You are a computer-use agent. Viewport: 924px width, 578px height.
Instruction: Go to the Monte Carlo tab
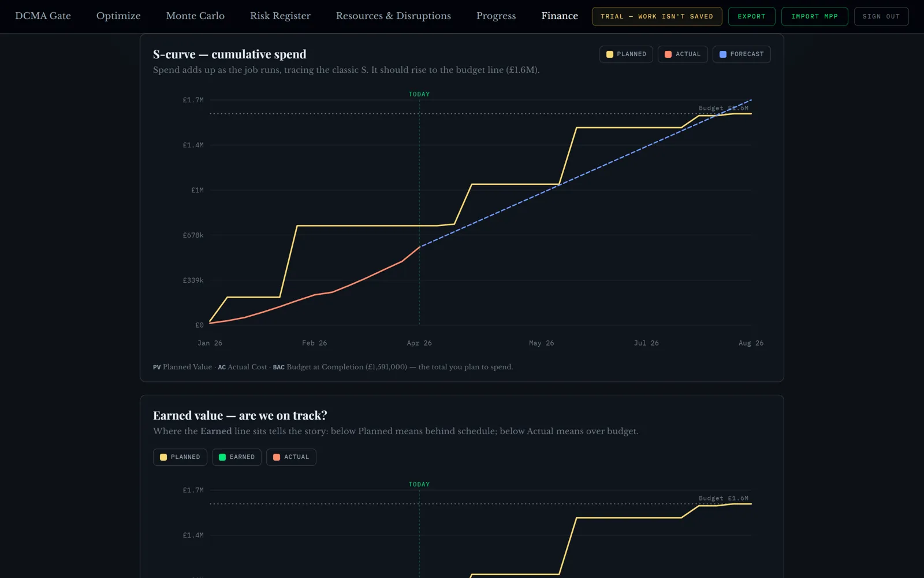click(195, 16)
